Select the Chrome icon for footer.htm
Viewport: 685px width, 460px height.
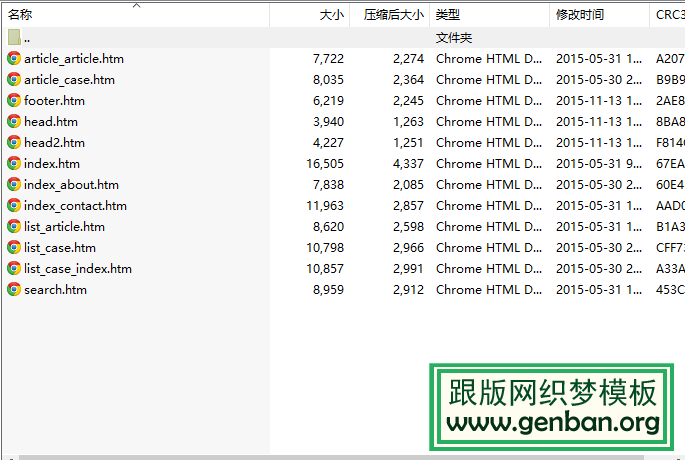click(14, 101)
